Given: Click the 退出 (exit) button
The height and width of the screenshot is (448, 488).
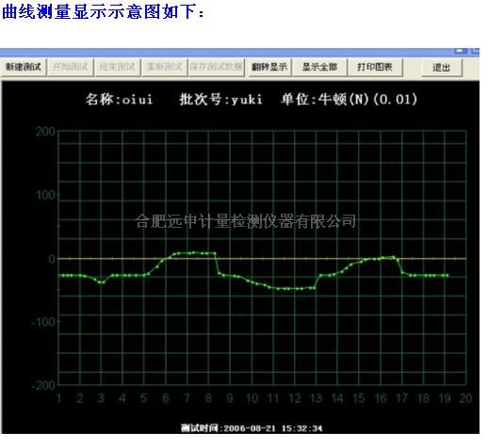Looking at the screenshot, I should click(x=442, y=68).
